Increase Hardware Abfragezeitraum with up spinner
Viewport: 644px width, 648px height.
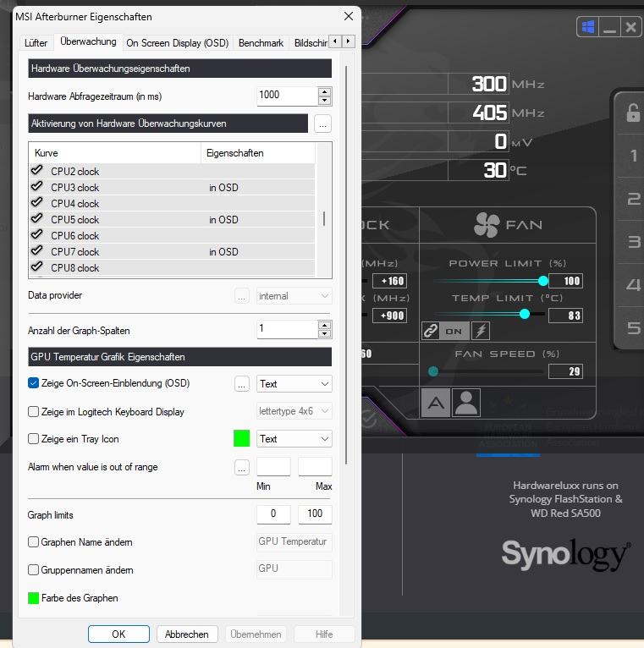click(x=325, y=92)
